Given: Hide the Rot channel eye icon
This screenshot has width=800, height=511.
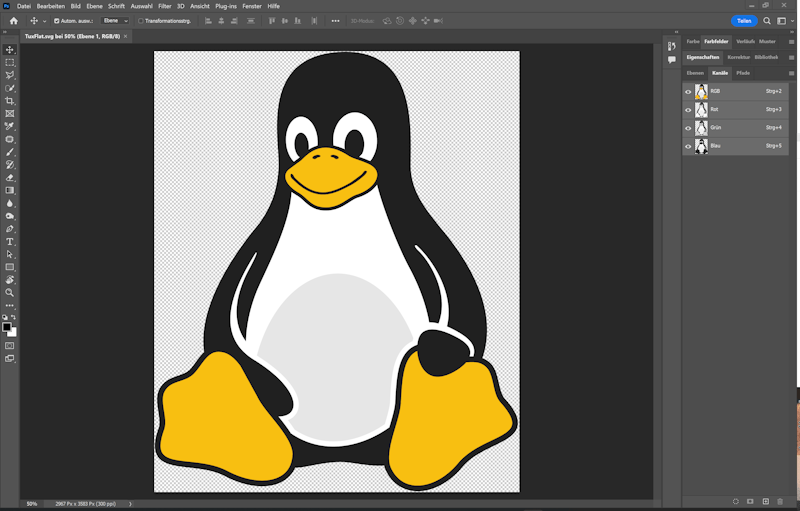Looking at the screenshot, I should (688, 110).
